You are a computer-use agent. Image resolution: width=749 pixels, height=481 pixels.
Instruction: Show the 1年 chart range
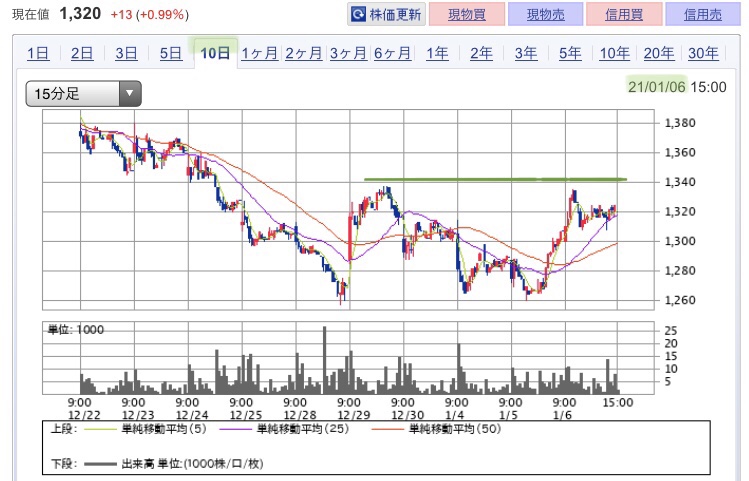[437, 53]
